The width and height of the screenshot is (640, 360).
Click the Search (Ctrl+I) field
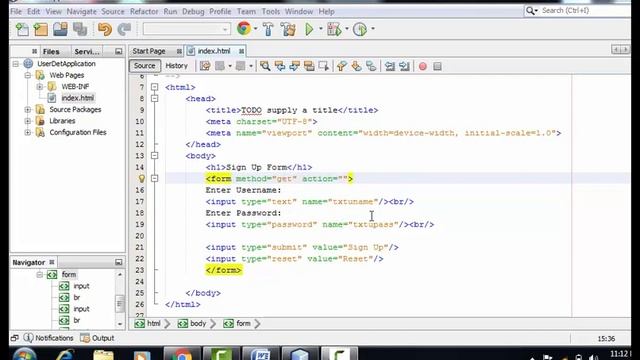tap(578, 11)
